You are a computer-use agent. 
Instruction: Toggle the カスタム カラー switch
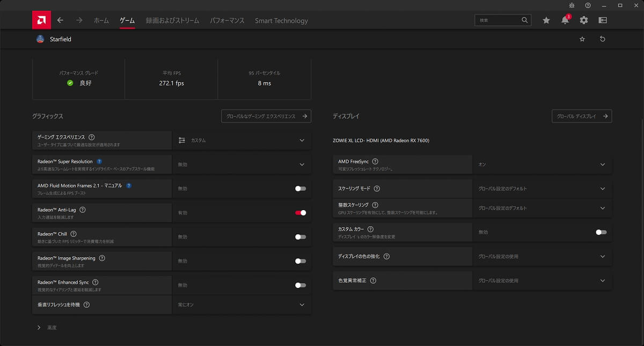point(601,232)
